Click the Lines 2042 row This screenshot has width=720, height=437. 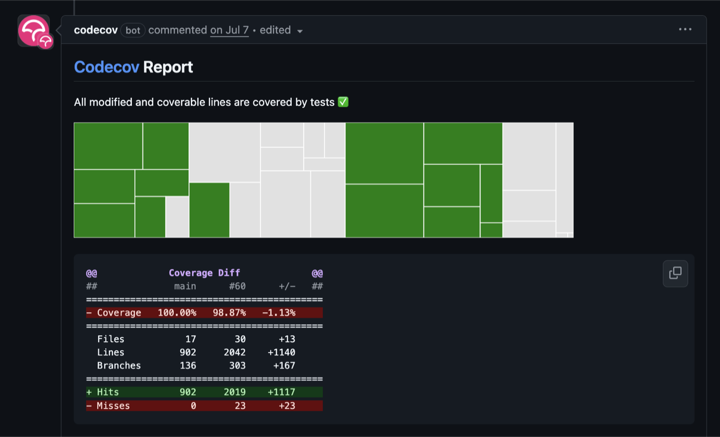(x=204, y=353)
